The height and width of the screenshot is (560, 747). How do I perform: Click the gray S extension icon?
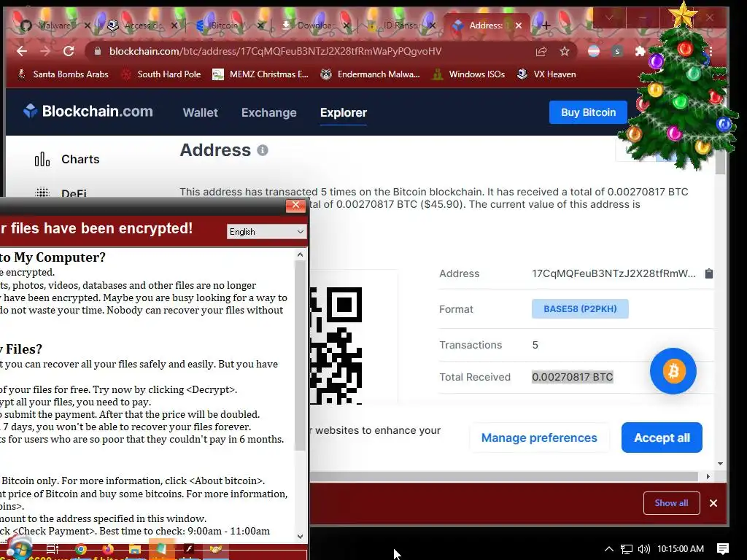617,52
